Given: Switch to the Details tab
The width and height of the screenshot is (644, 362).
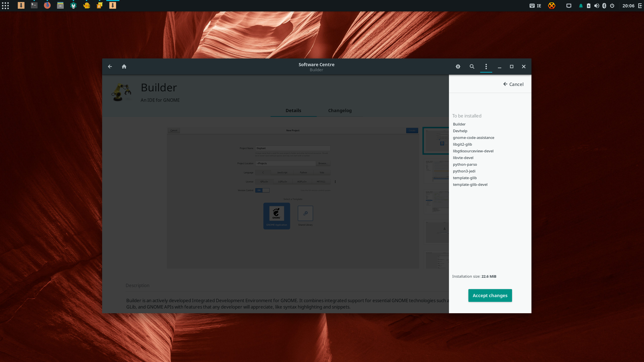Looking at the screenshot, I should [293, 110].
